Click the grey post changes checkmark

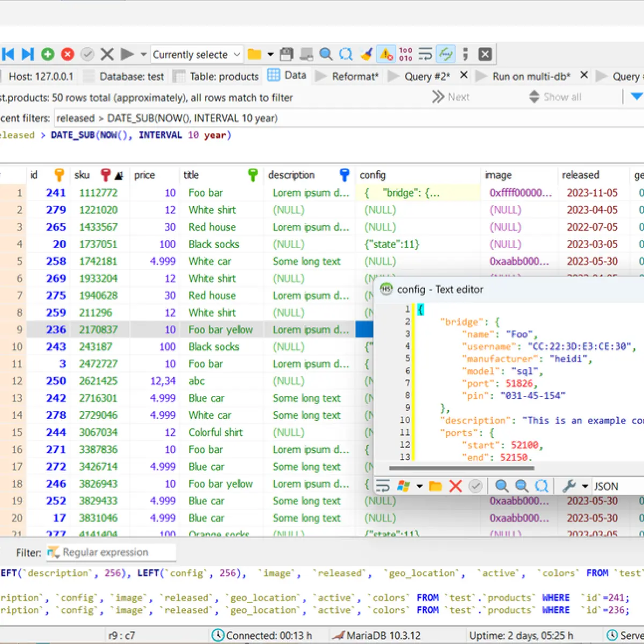[x=87, y=54]
